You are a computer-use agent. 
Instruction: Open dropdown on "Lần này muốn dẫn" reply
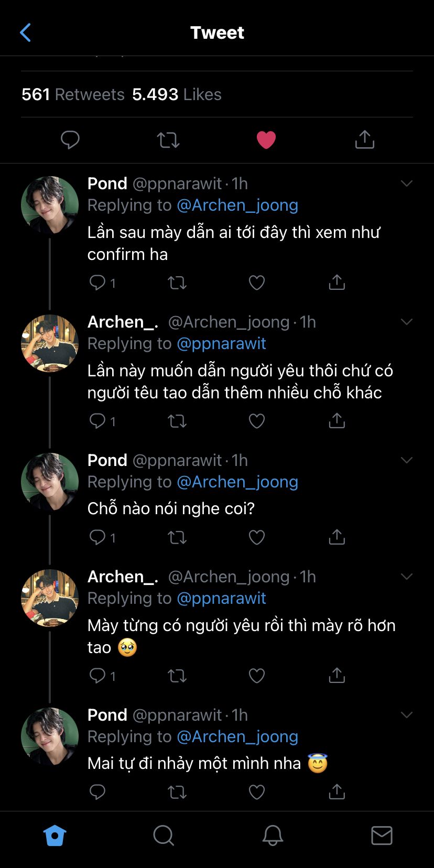click(407, 322)
